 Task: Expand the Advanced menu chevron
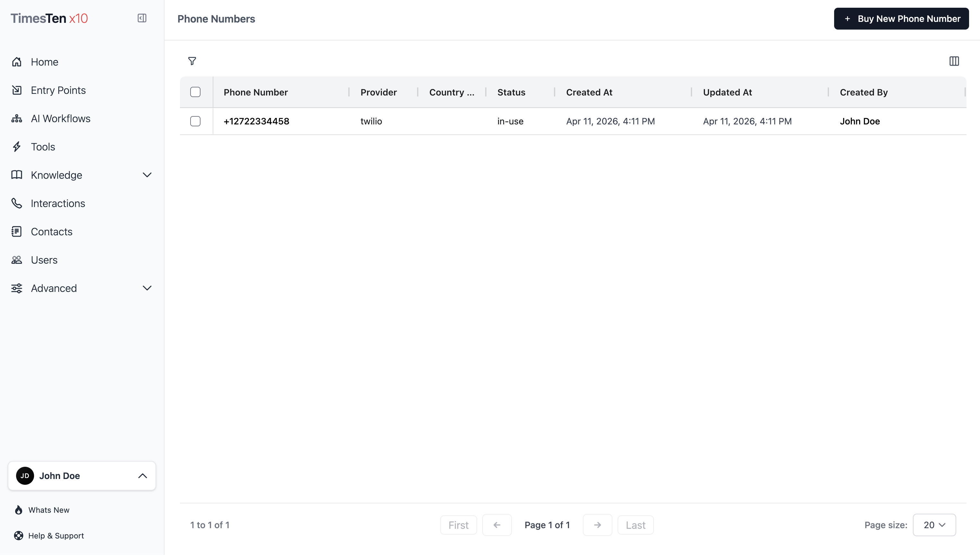click(147, 288)
